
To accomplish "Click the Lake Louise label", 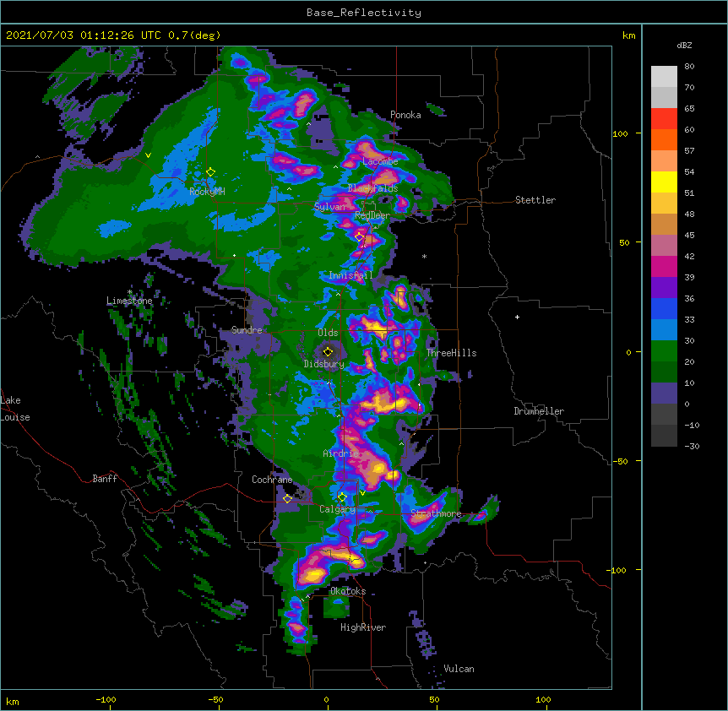I will (x=15, y=409).
